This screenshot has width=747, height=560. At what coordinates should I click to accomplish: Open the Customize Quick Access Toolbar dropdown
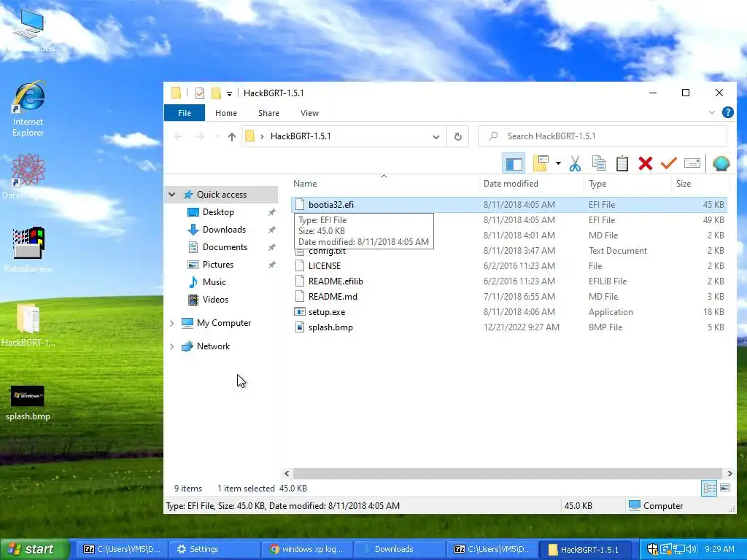pyautogui.click(x=229, y=93)
